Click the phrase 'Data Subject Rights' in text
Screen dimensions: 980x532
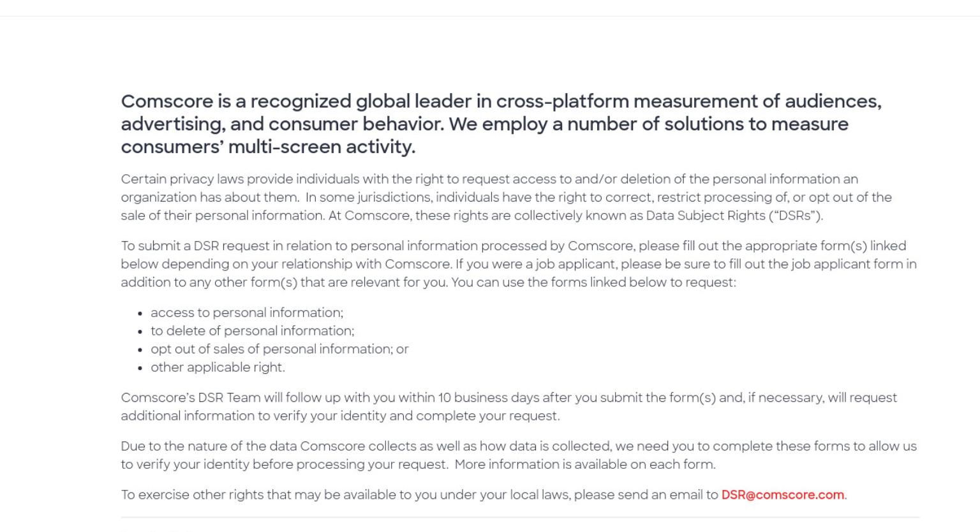[x=705, y=216]
